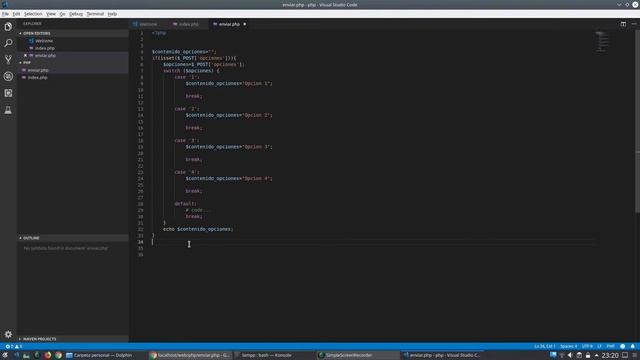Image resolution: width=640 pixels, height=360 pixels.
Task: Open the lock icon in system tray
Action: click(x=588, y=356)
